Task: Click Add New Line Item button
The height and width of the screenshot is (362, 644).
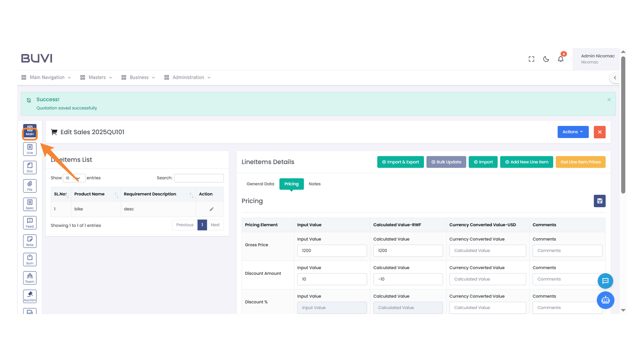Action: [x=526, y=162]
